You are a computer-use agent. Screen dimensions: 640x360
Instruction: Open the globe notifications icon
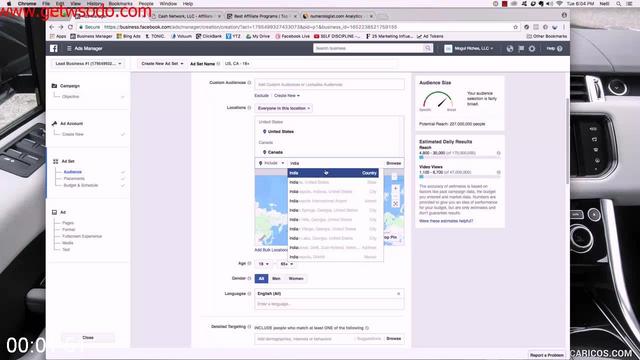pyautogui.click(x=510, y=48)
